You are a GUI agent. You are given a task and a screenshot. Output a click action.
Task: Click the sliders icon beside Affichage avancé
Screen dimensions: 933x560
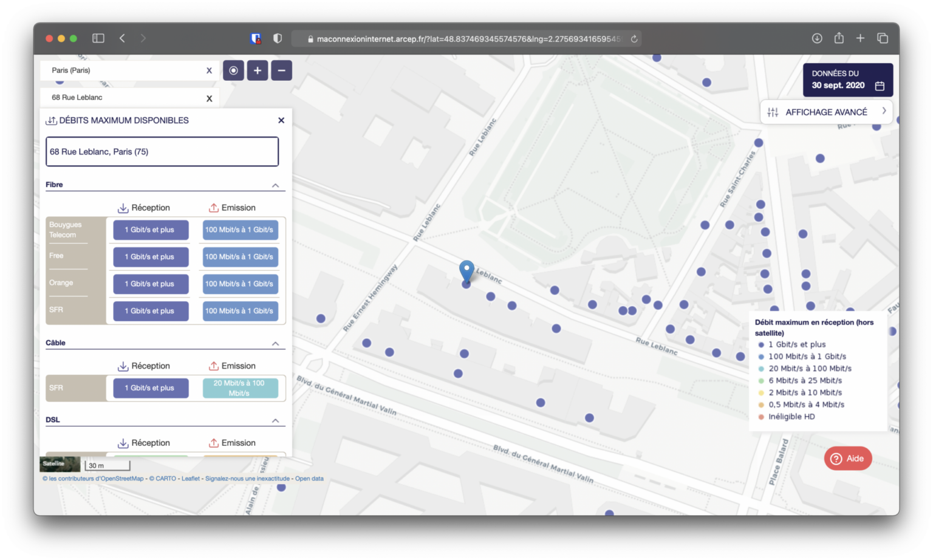[773, 112]
